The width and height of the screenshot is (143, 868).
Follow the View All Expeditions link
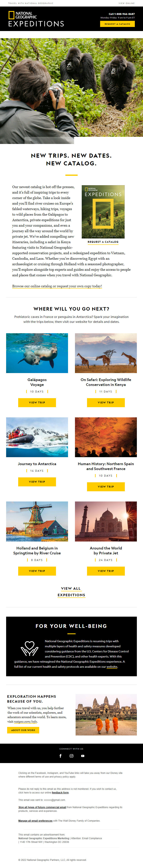click(x=71, y=591)
